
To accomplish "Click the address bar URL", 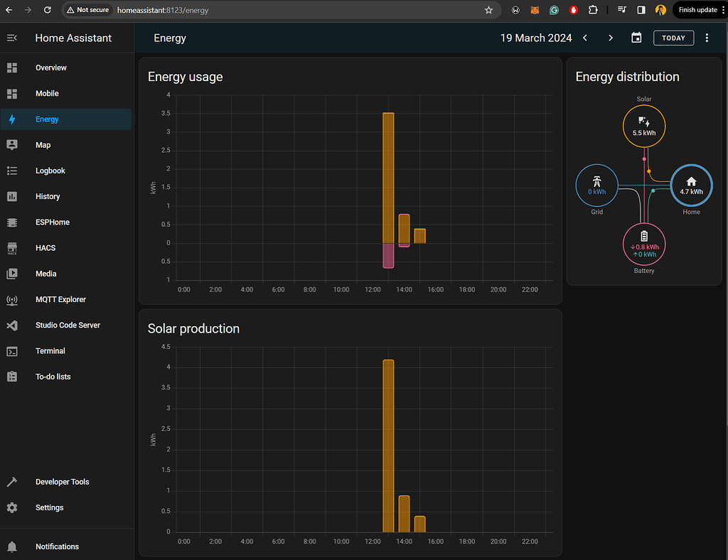I will point(163,10).
